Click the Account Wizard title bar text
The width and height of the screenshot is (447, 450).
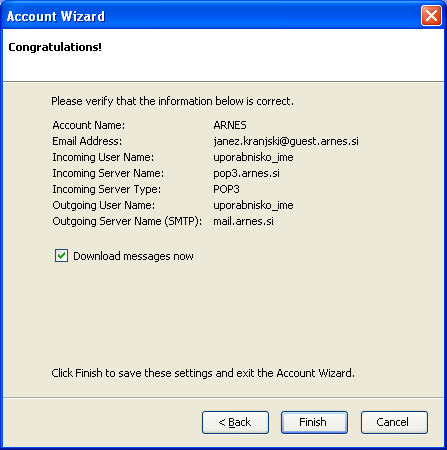56,16
